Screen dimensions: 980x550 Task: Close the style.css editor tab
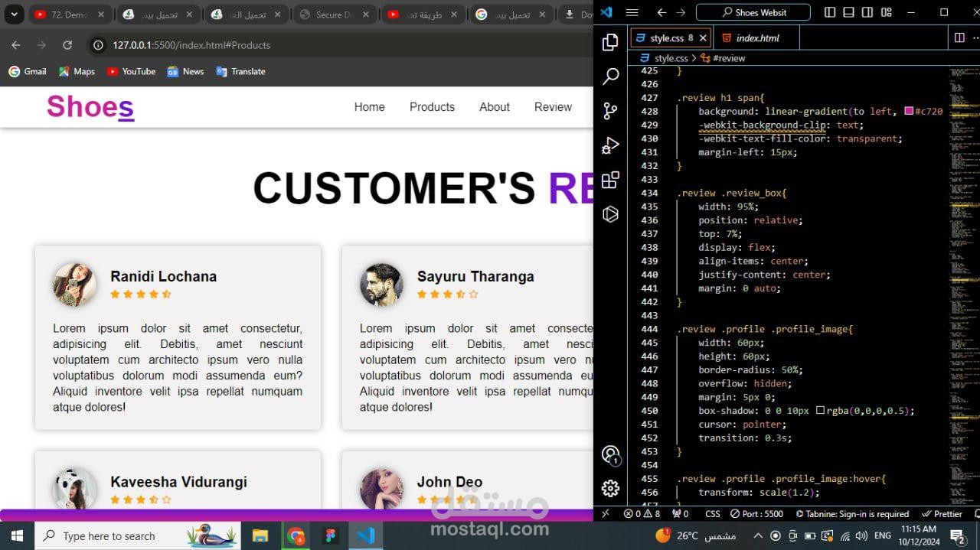(x=704, y=37)
